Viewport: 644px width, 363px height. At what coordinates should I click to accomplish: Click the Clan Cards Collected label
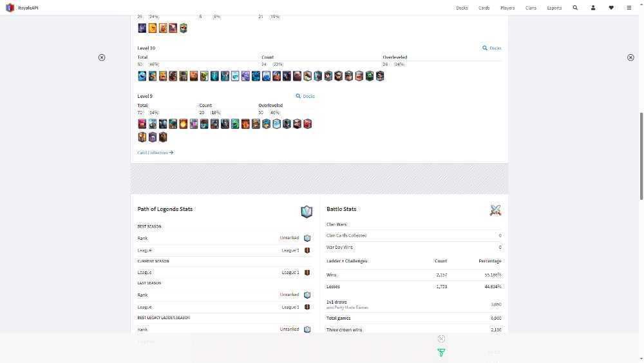point(346,235)
